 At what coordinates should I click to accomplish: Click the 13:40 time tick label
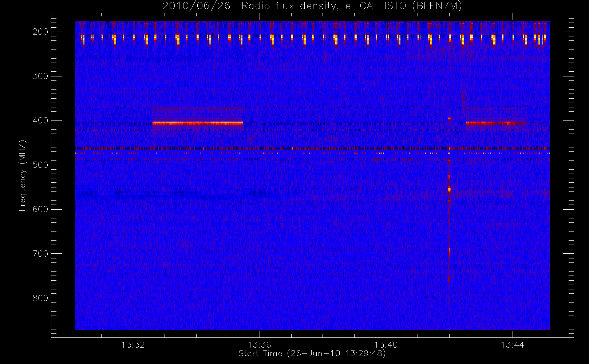pyautogui.click(x=386, y=344)
